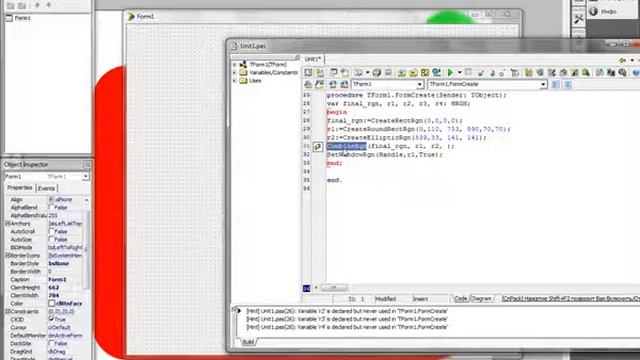640x360 pixels.
Task: Close the Object Inspector panel
Action: (87, 164)
